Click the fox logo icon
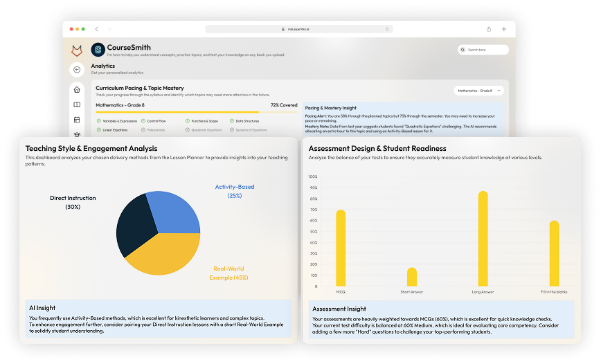 pyautogui.click(x=77, y=51)
